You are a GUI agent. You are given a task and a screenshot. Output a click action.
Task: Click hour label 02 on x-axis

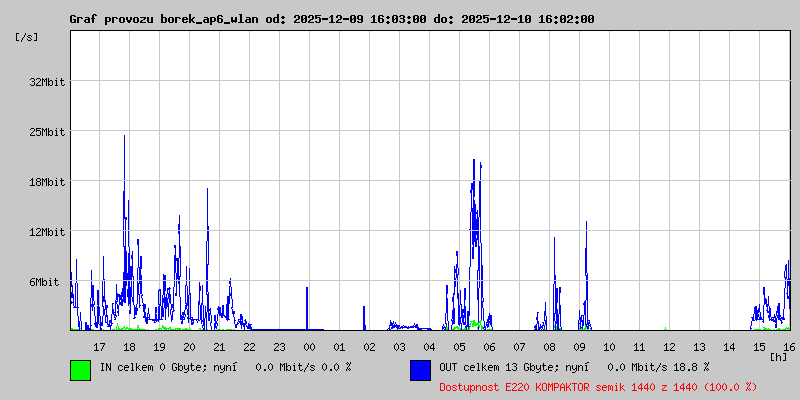click(369, 347)
